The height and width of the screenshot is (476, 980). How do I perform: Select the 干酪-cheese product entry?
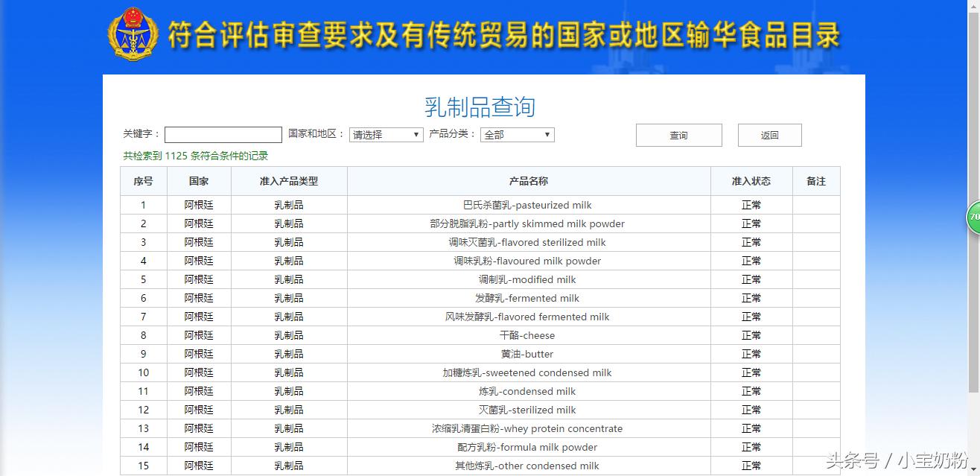click(x=527, y=335)
